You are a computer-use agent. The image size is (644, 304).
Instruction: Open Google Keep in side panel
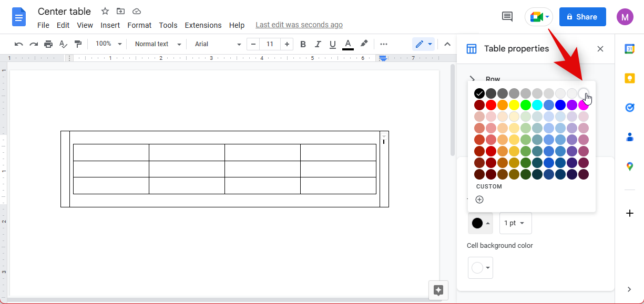pos(629,78)
